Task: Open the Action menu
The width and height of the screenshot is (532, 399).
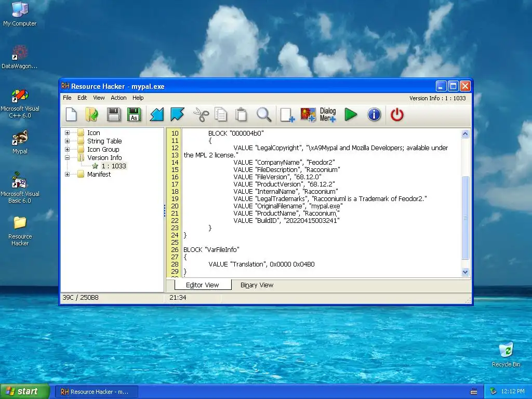Action: 119,98
